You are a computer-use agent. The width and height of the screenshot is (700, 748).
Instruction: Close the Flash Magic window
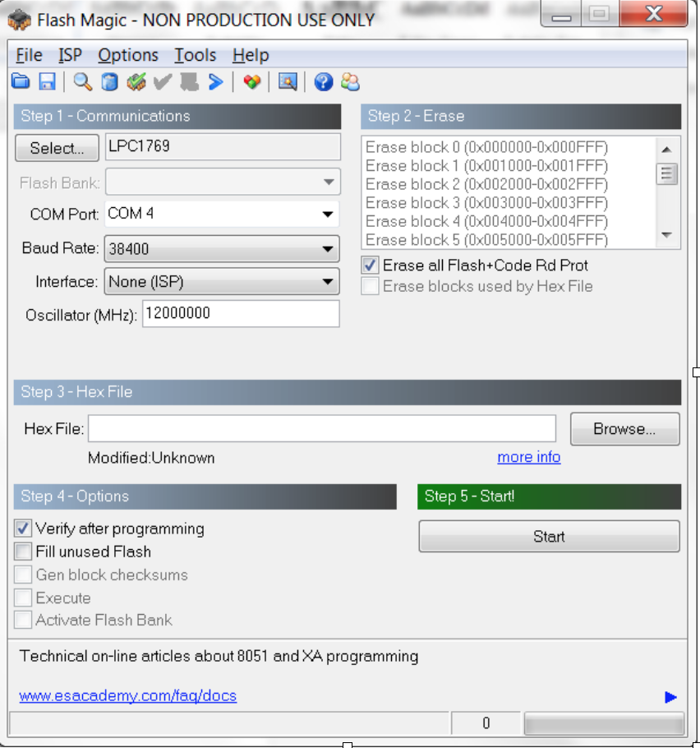click(654, 14)
